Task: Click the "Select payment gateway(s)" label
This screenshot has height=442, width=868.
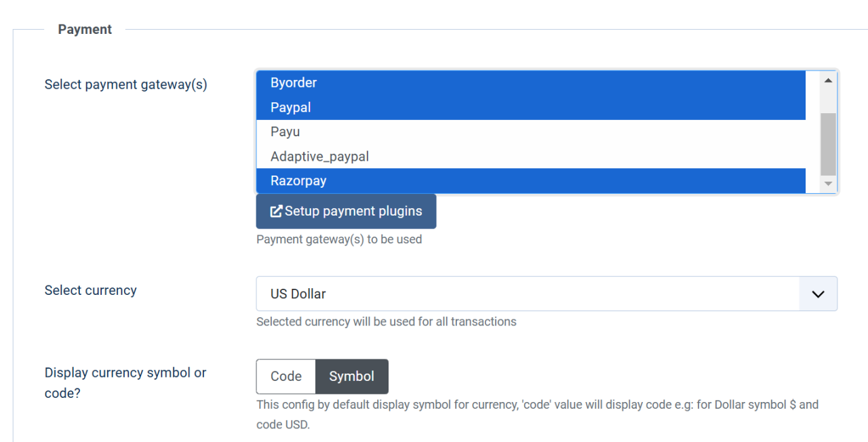Action: (126, 85)
